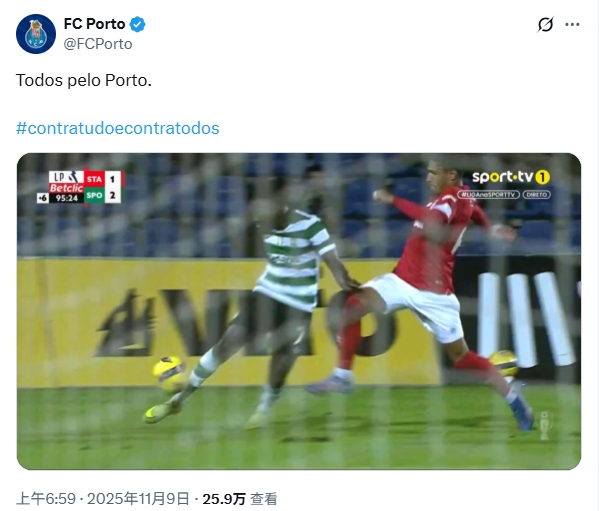Click the FC Porto profile avatar
Screen dimensions: 599x511
tap(36, 34)
